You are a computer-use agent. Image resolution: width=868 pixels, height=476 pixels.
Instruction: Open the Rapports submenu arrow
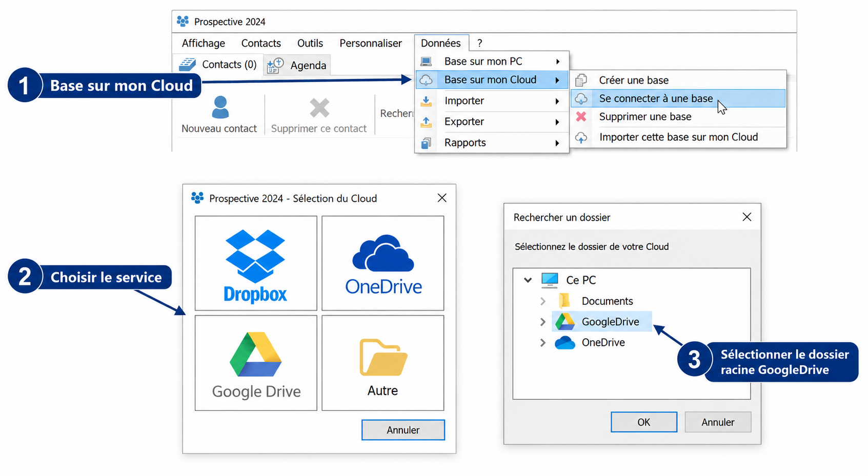[x=558, y=143]
